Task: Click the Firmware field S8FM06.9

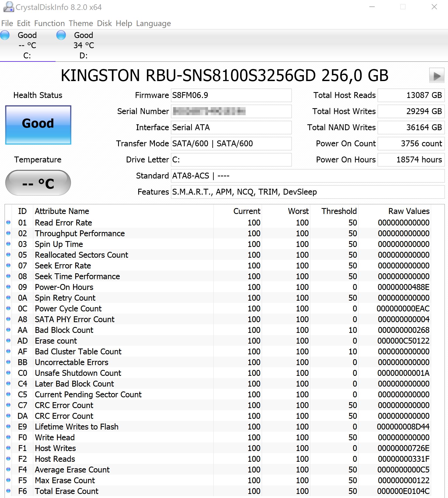Action: click(x=231, y=95)
